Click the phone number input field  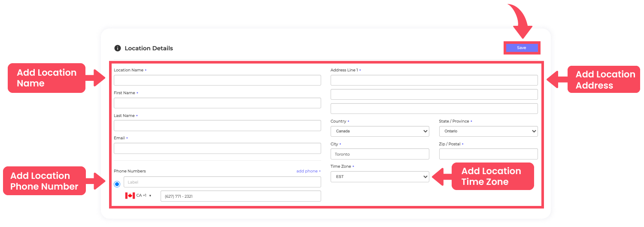(240, 196)
